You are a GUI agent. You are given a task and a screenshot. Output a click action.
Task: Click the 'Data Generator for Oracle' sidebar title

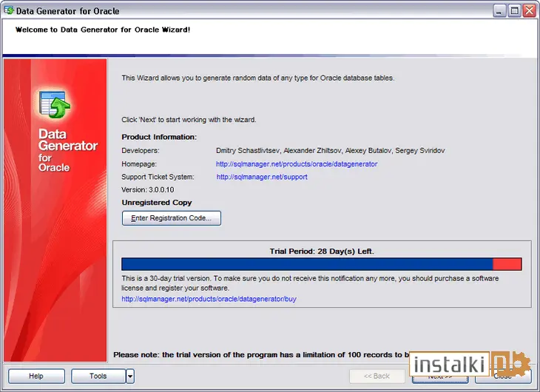coord(68,150)
